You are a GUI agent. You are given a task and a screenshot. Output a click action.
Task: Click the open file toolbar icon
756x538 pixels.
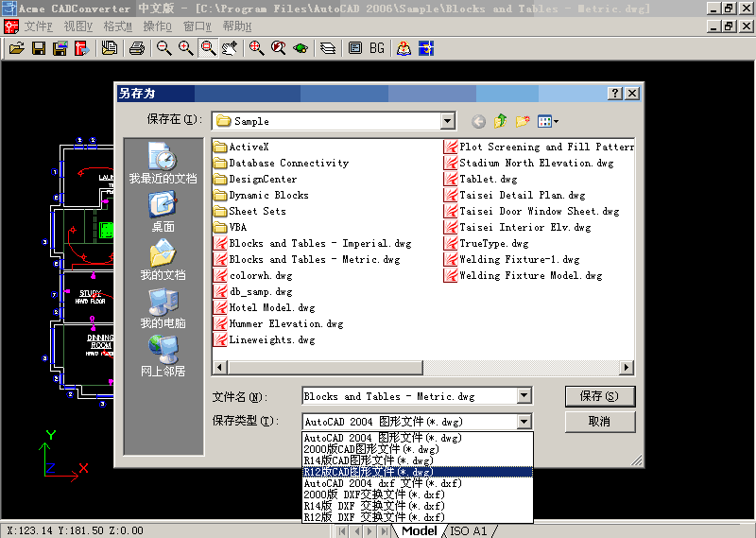tap(16, 49)
